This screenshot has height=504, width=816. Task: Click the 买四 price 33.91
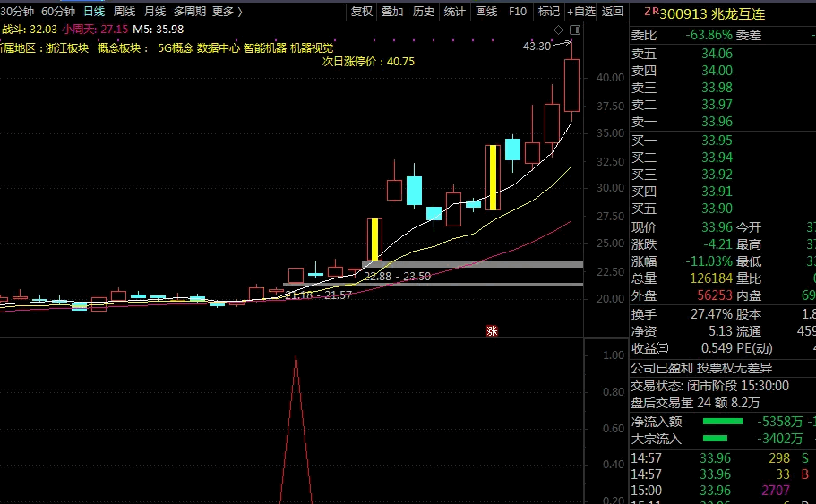pyautogui.click(x=717, y=192)
